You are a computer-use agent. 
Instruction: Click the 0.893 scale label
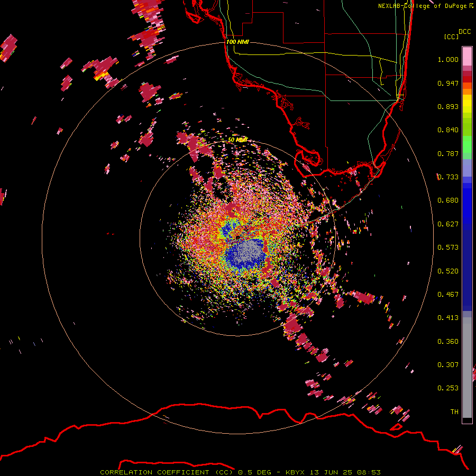(x=448, y=106)
